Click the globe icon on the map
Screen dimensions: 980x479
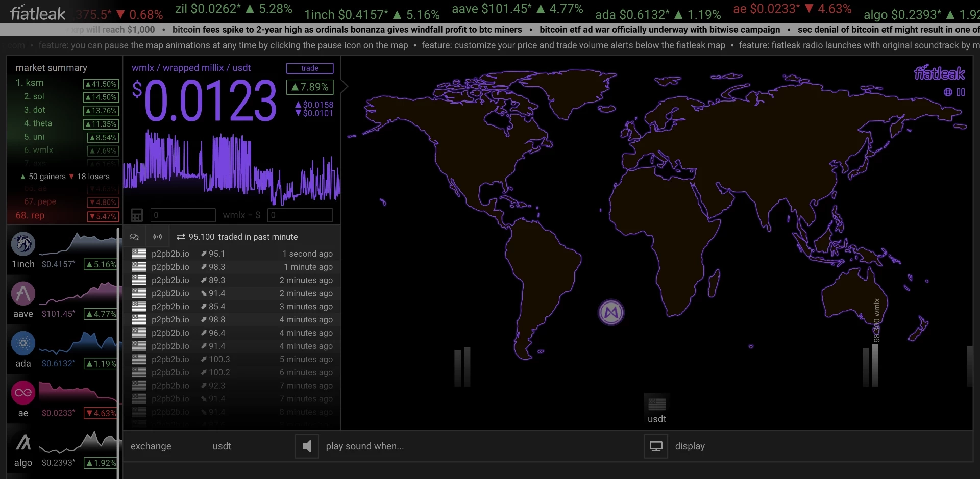[x=948, y=92]
